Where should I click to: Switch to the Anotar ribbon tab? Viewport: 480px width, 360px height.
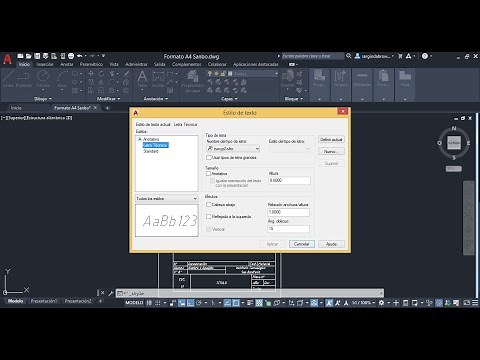67,64
